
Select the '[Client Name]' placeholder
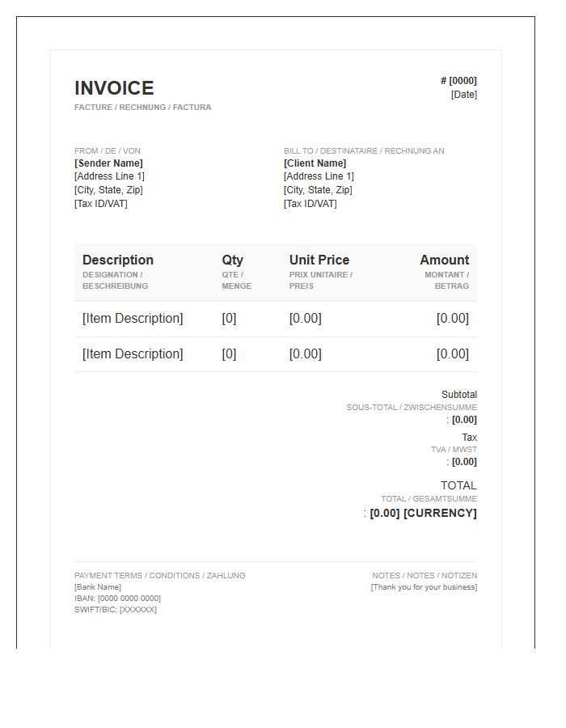(x=315, y=163)
